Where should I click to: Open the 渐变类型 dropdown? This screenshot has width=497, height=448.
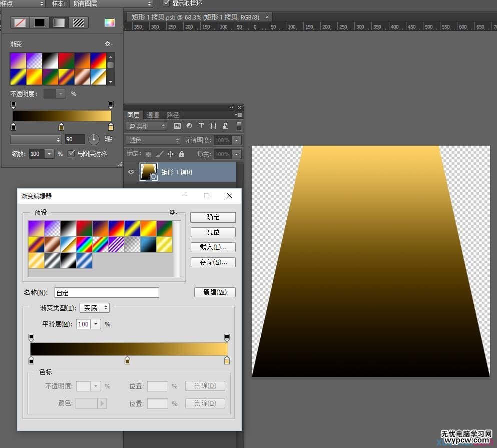[x=95, y=307]
